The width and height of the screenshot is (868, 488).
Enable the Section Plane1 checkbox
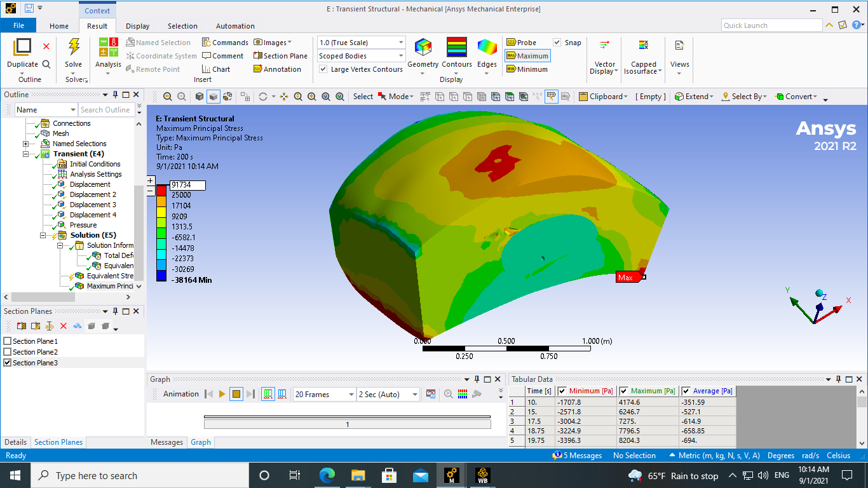click(x=8, y=341)
